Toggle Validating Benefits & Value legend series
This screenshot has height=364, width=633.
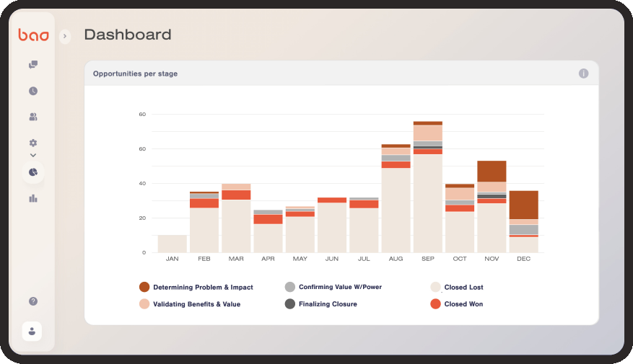(196, 304)
